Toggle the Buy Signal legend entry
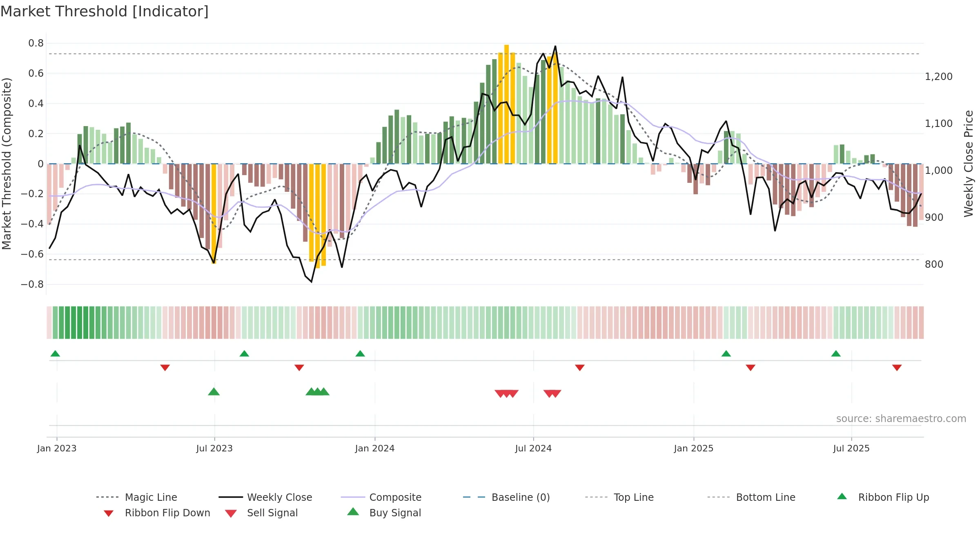 coord(384,513)
